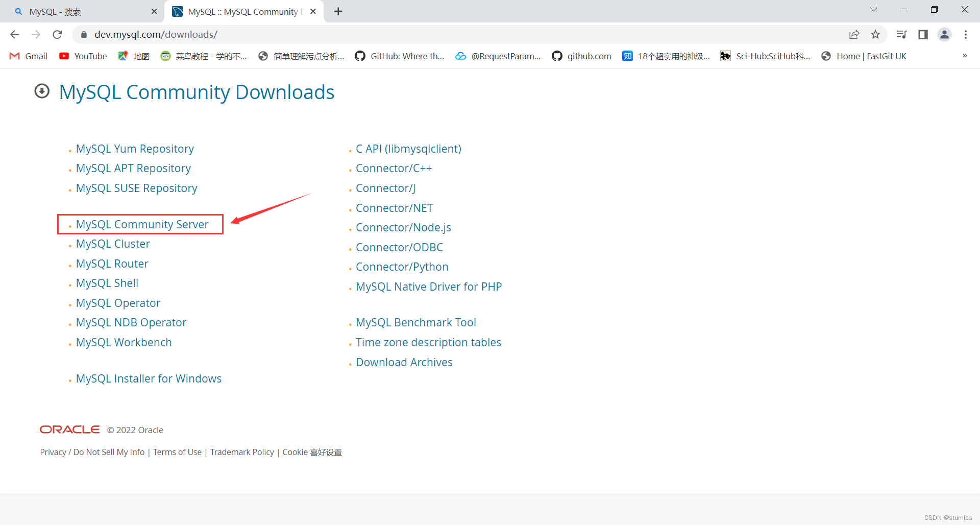Screen dimensions: 980x525
Task: Expand the tab search chevron
Action: click(873, 10)
